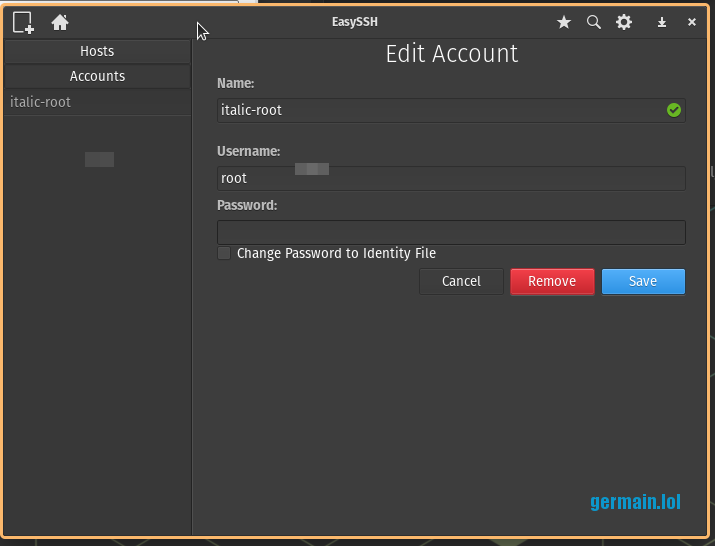Screen dimensions: 715x546
Task: Click the germain.lol watermark text
Action: click(635, 502)
